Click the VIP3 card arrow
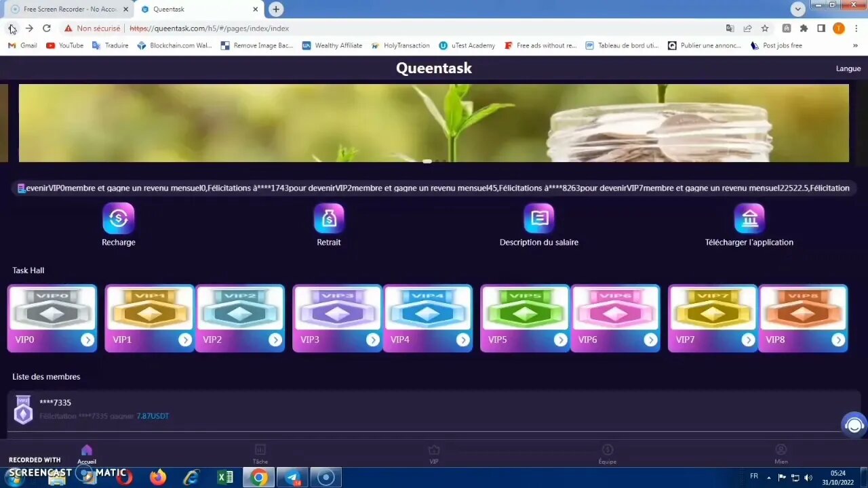The image size is (868, 488). pyautogui.click(x=372, y=340)
